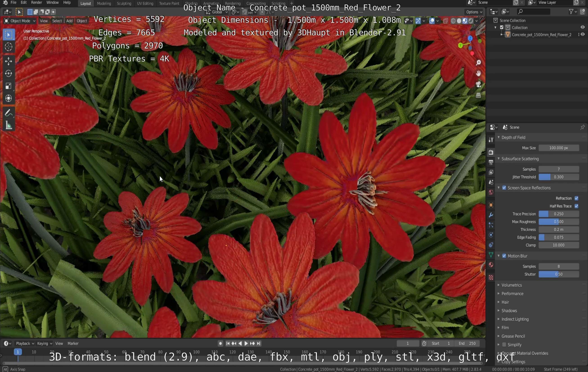Pin the properties editor context
This screenshot has width=588, height=372.
point(582,127)
